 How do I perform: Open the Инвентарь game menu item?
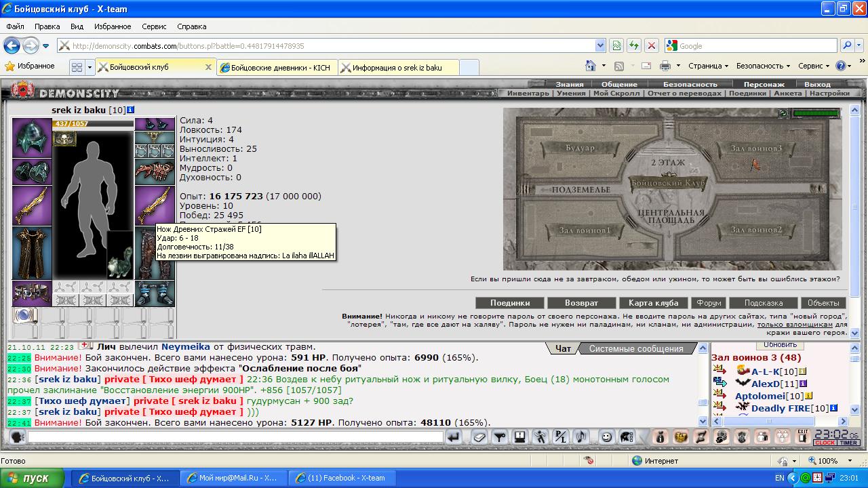(528, 93)
